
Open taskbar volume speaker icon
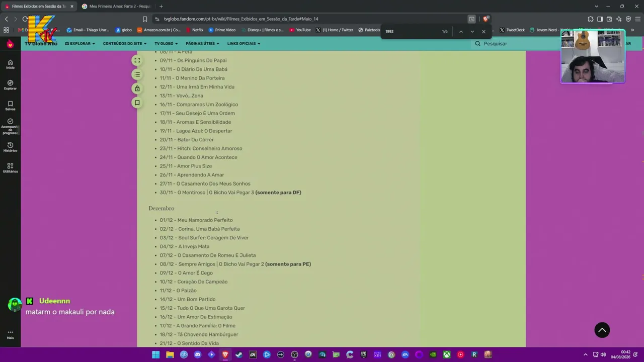(x=603, y=354)
